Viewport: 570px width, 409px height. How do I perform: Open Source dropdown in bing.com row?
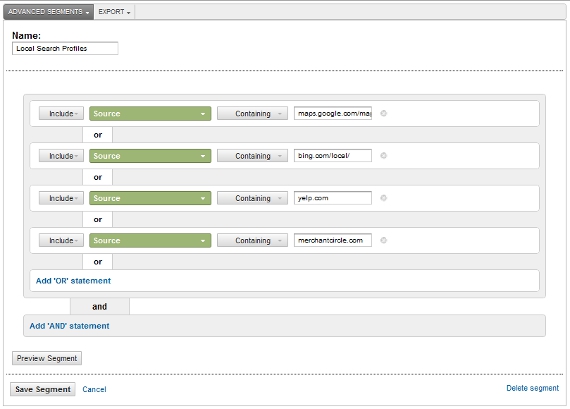tap(150, 156)
